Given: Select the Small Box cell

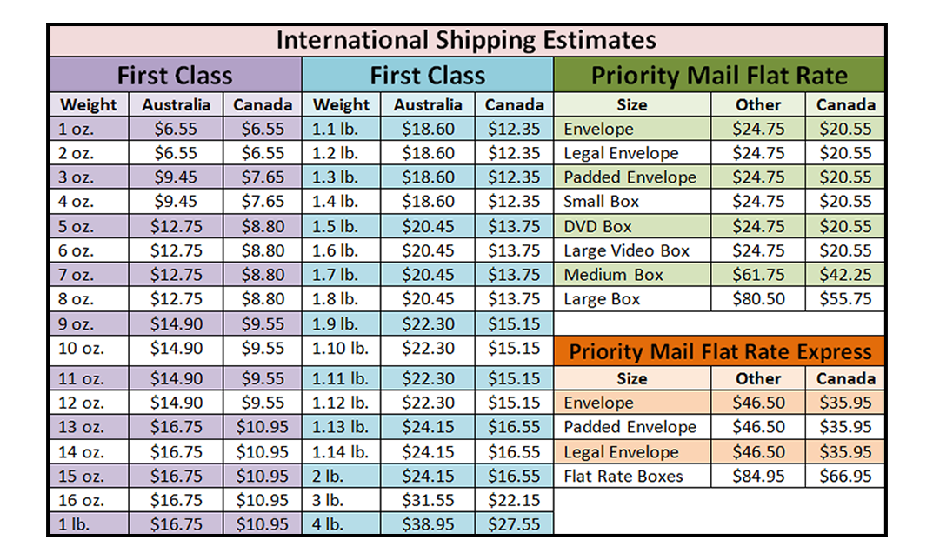Looking at the screenshot, I should coord(601,202).
